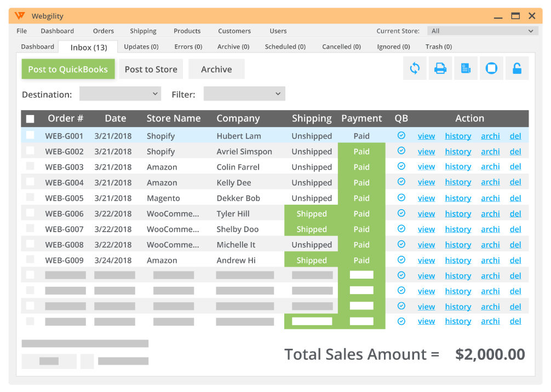Click the Magento store name cell
Image resolution: width=551 pixels, height=392 pixels.
163,198
